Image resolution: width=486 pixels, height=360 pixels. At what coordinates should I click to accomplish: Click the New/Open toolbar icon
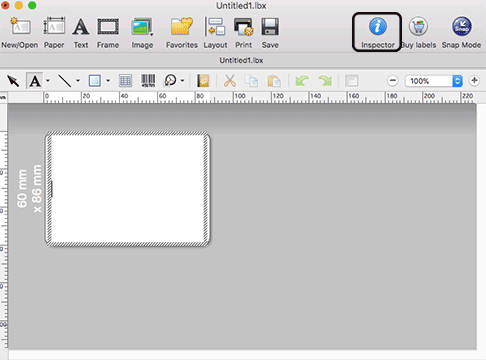[x=21, y=27]
